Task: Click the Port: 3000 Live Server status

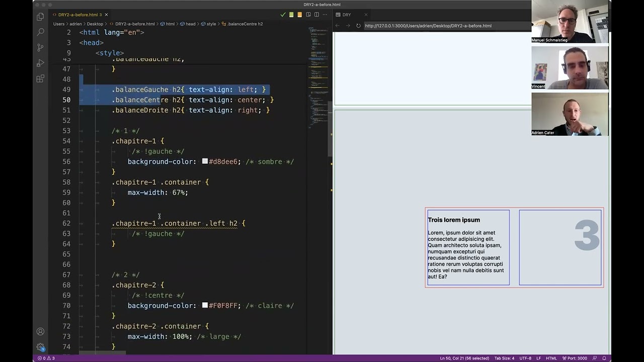Action: pos(575,358)
